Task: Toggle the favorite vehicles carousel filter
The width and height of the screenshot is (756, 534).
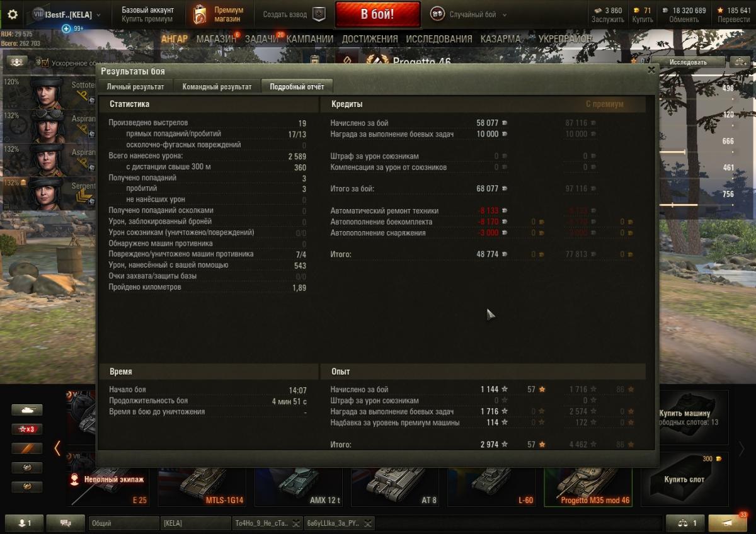Action: (x=27, y=448)
